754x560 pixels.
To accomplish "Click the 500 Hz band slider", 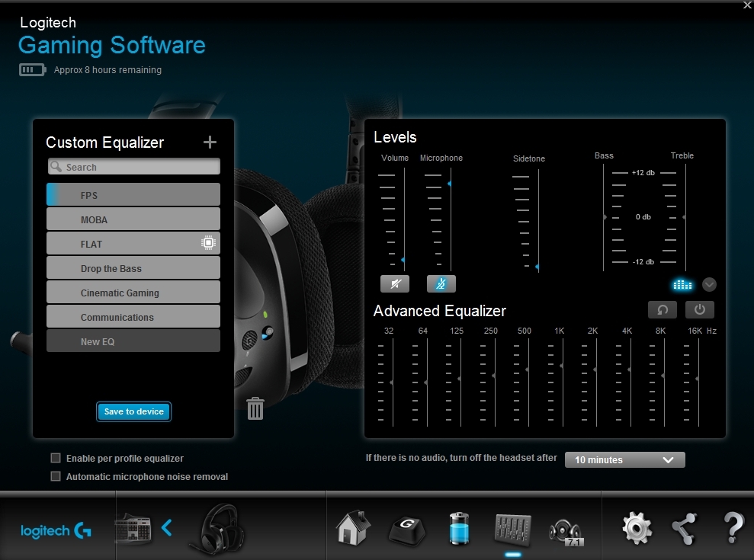I will [x=528, y=370].
